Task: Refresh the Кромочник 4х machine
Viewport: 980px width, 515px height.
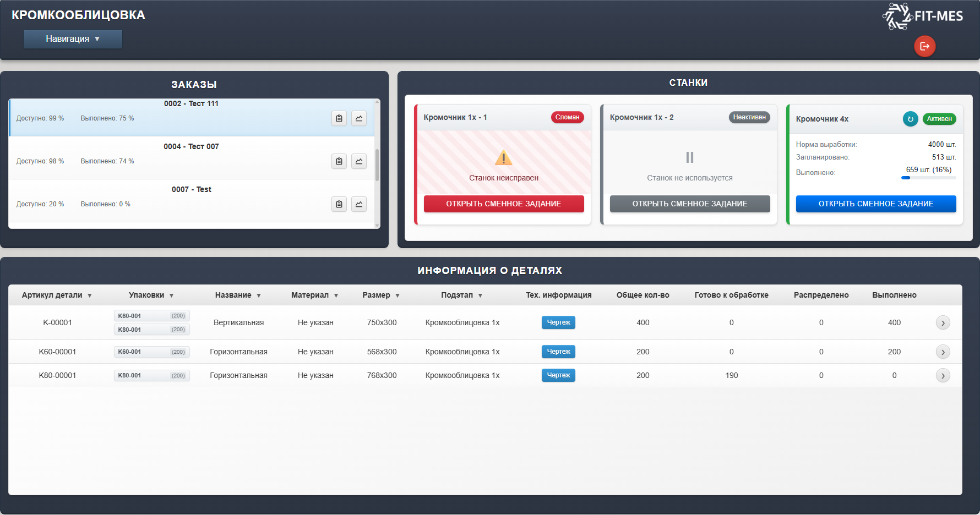Action: 910,119
